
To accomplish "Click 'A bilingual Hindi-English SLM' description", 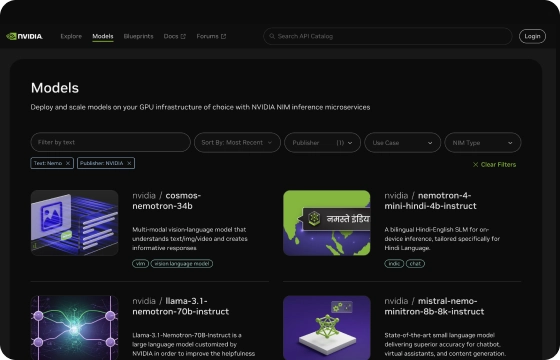I will coord(442,239).
